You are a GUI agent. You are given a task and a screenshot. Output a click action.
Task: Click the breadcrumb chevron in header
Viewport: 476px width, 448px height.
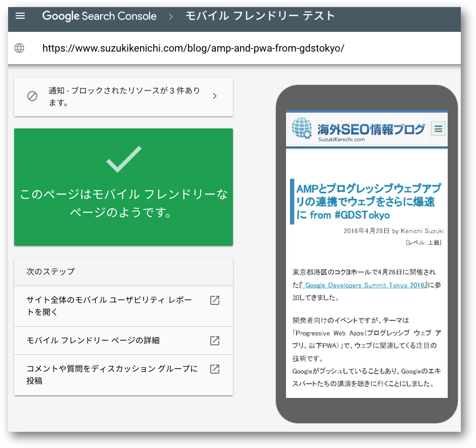coord(171,16)
